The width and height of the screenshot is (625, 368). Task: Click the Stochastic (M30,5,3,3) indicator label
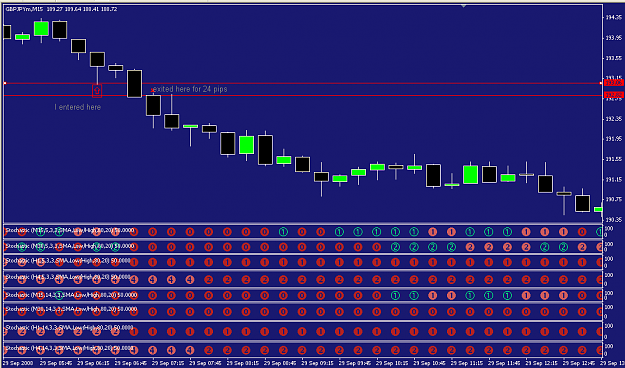(x=70, y=246)
